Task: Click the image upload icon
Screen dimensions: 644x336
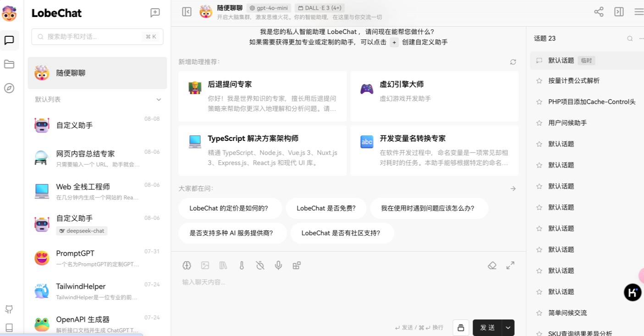Action: 205,265
